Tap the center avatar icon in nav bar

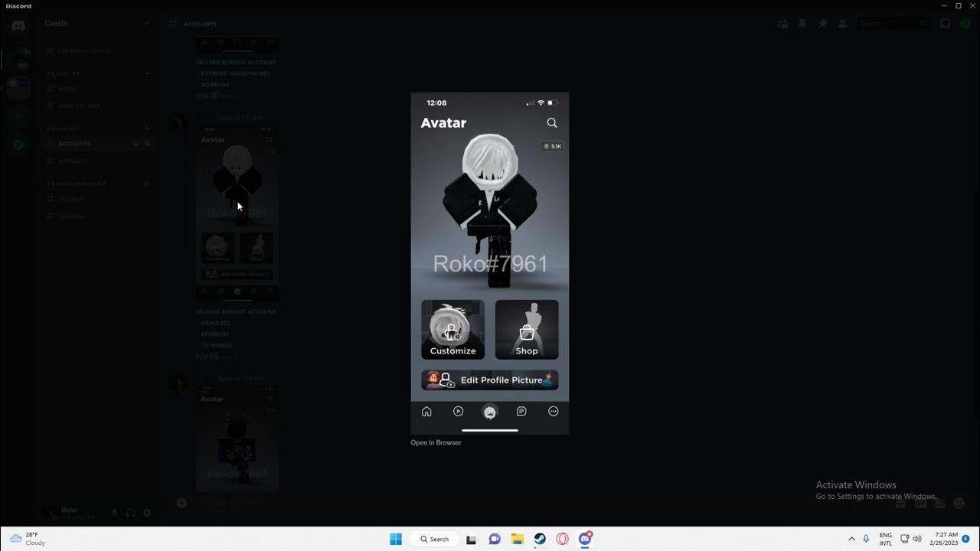[490, 412]
